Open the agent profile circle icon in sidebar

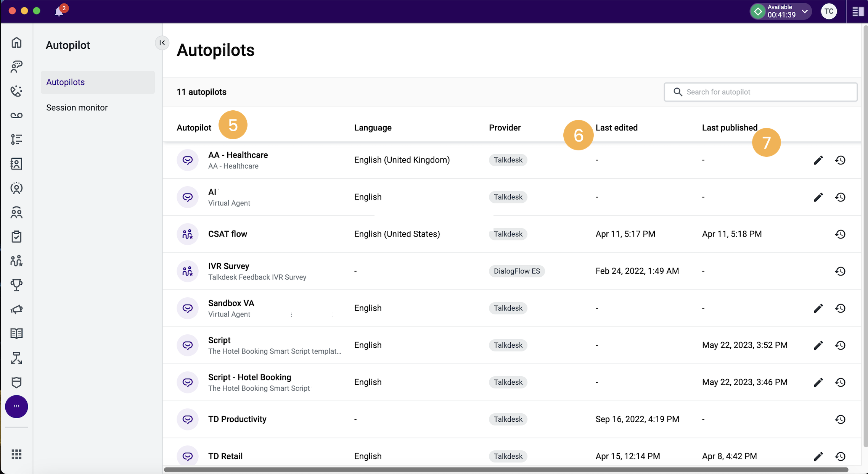[16, 188]
